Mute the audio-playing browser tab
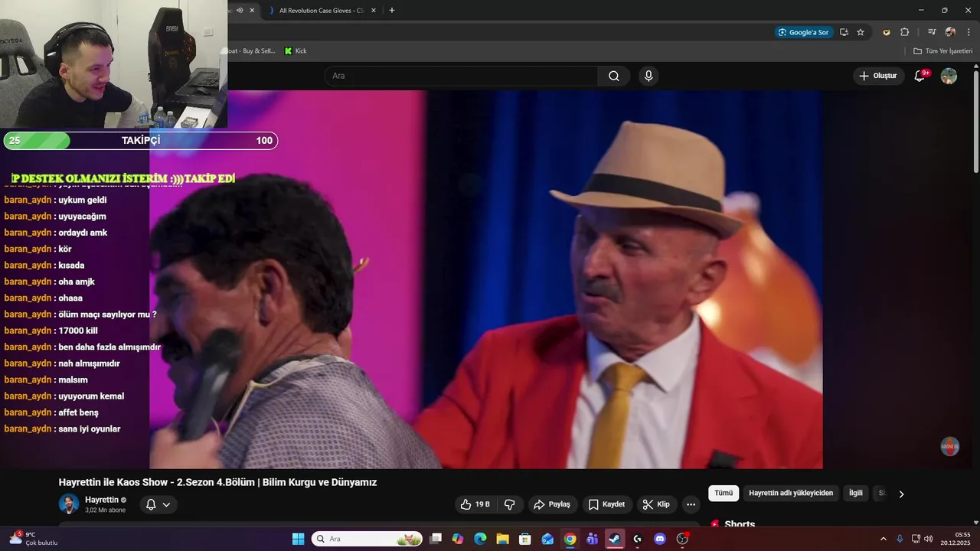 (240, 11)
